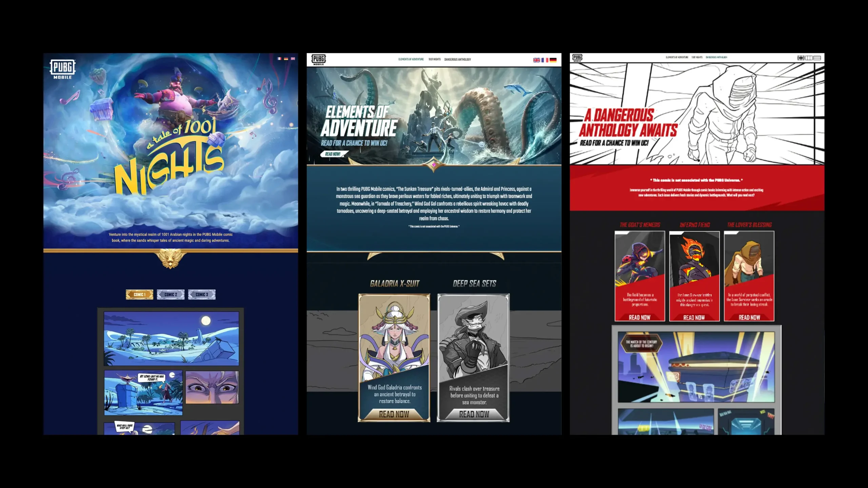This screenshot has height=488, width=868.
Task: Open 1001 Nights nav link, right page
Action: tap(697, 57)
